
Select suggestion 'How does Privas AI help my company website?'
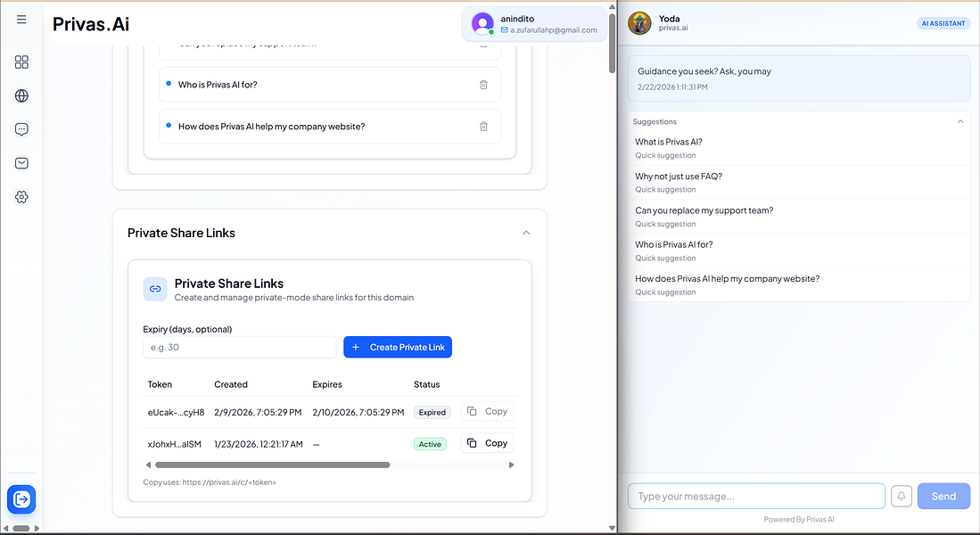click(799, 285)
